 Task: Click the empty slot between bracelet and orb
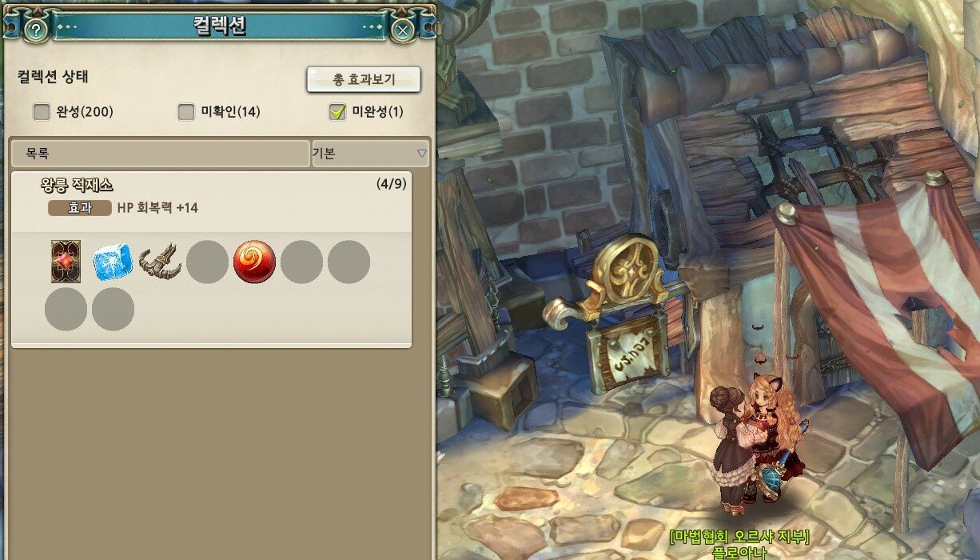pyautogui.click(x=207, y=262)
